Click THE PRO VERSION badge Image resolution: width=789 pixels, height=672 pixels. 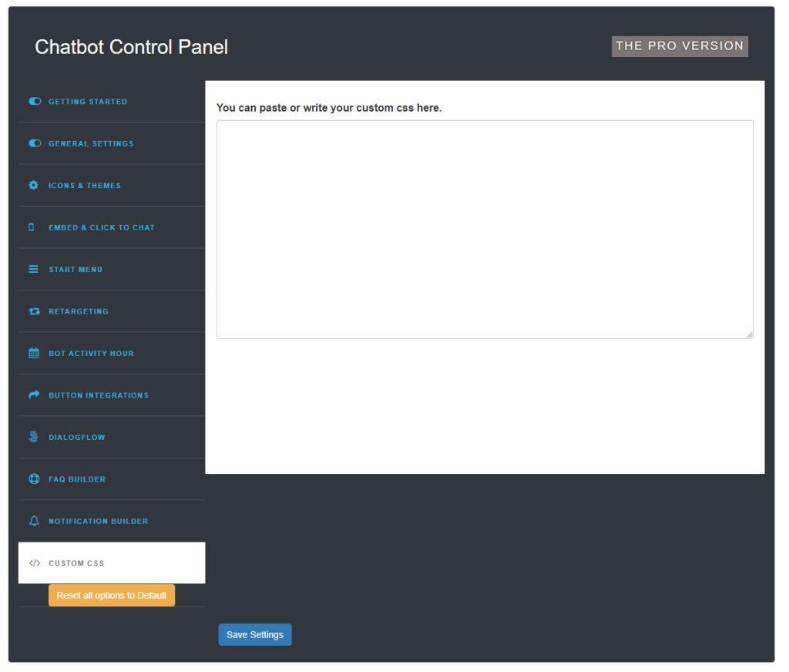(679, 45)
